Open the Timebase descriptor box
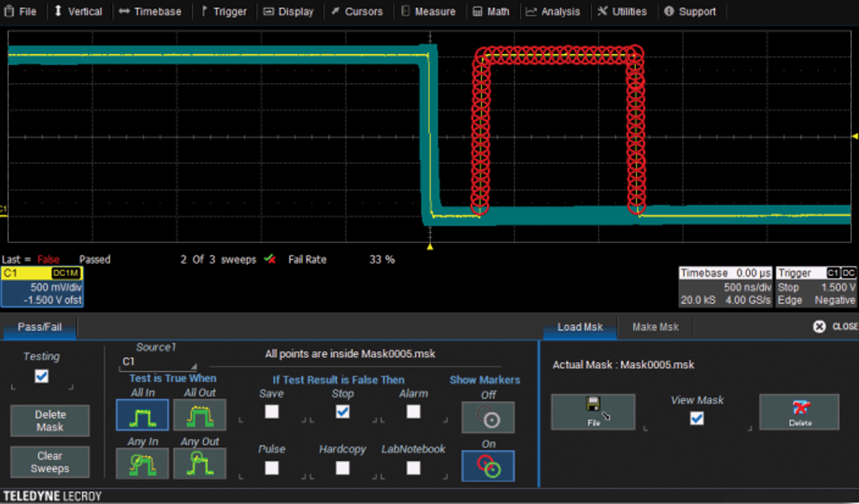The height and width of the screenshot is (504, 859). point(725,287)
